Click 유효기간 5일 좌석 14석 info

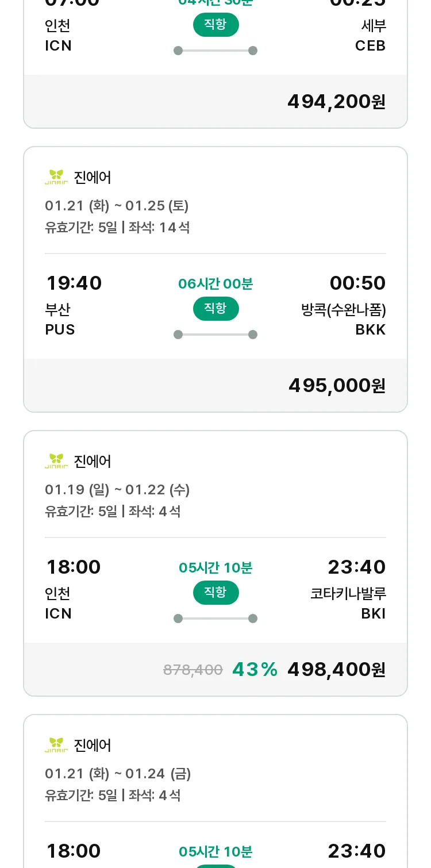117,228
